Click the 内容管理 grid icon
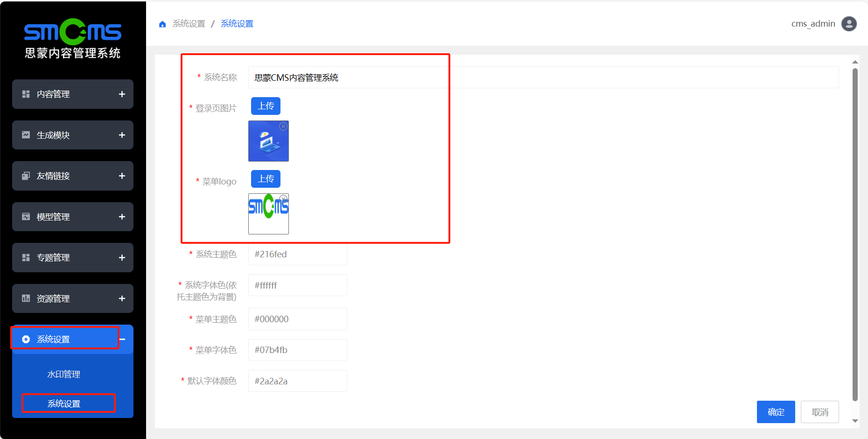868x439 pixels. [x=26, y=94]
